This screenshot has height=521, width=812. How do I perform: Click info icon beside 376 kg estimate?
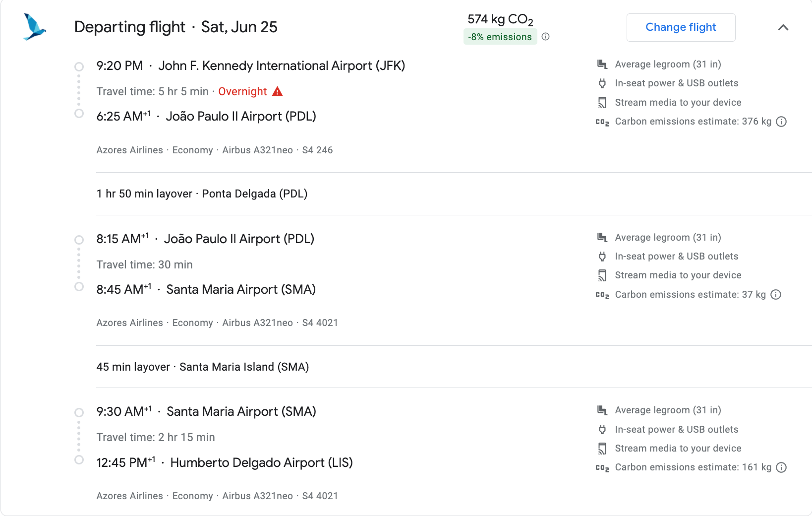point(781,122)
